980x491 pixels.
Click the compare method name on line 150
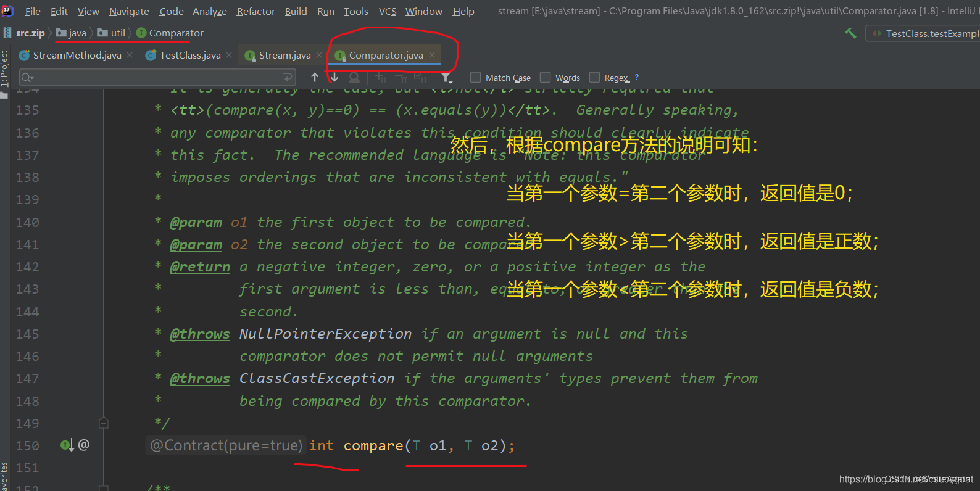[373, 445]
